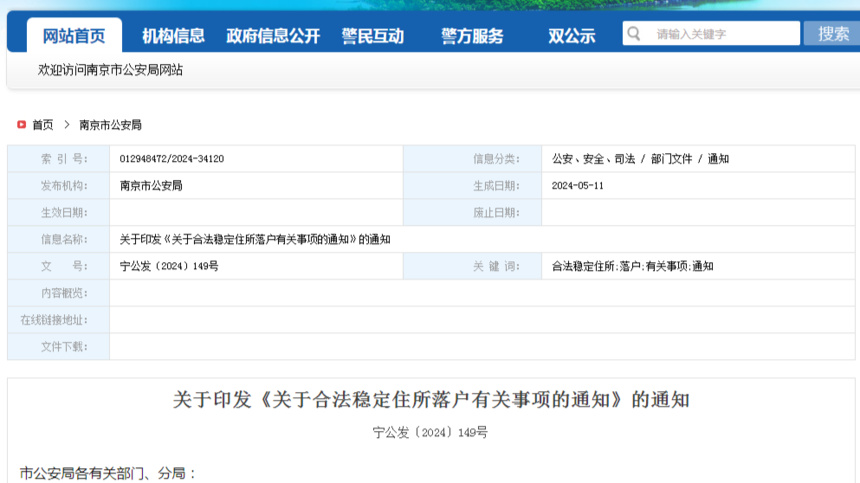Click keywords 合法稳定住所;落户;有关事项;通知
The width and height of the screenshot is (860, 483).
click(x=632, y=266)
